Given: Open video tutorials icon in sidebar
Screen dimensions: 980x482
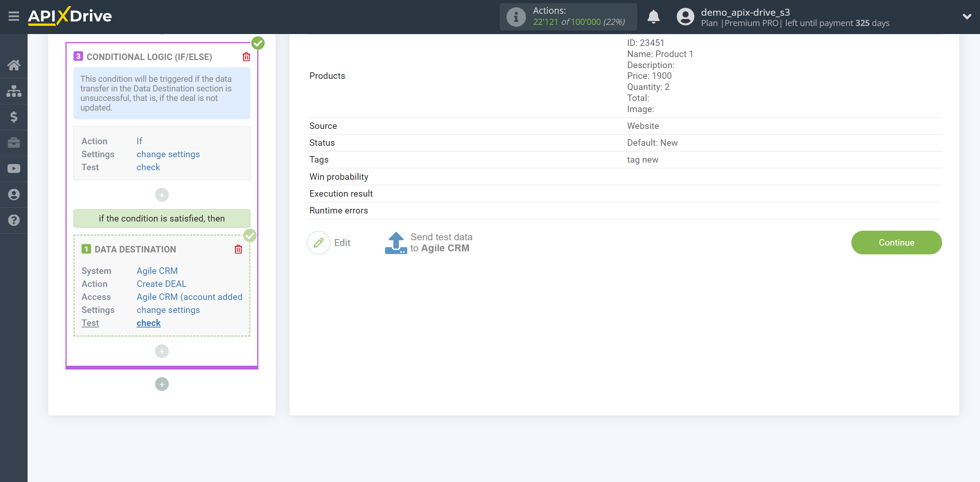Looking at the screenshot, I should pos(14,169).
